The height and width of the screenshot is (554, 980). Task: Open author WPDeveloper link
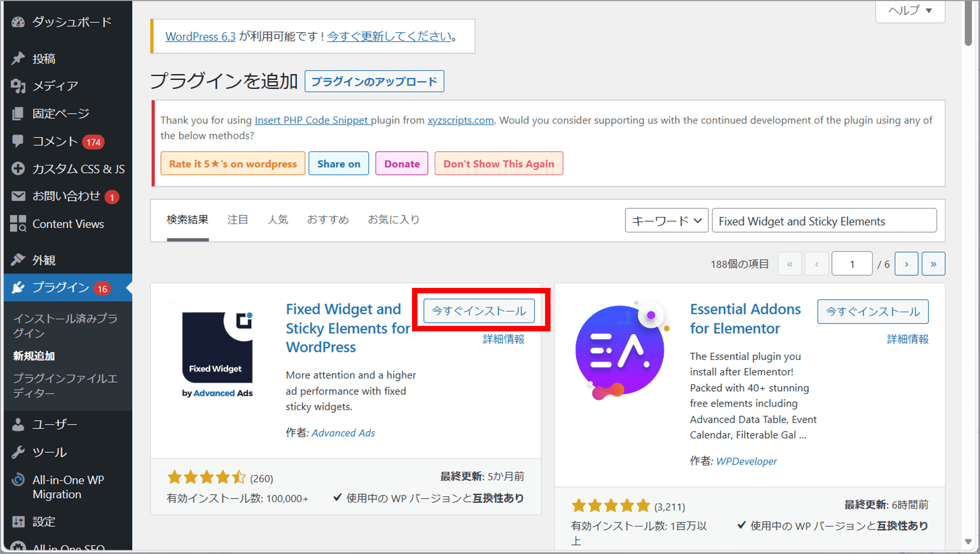(746, 461)
